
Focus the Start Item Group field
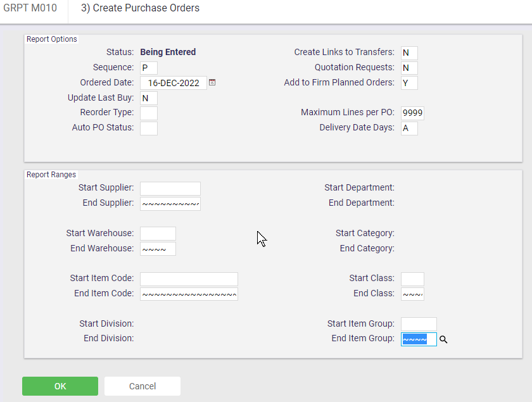419,324
